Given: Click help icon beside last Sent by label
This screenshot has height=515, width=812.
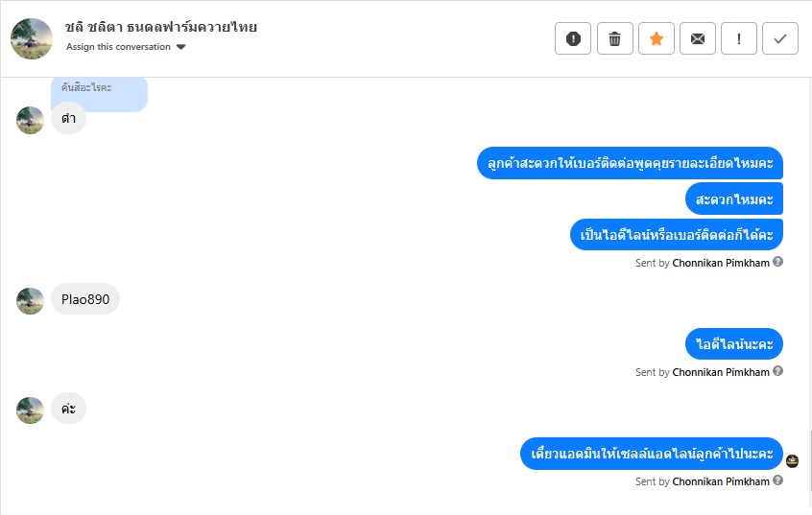Looking at the screenshot, I should click(777, 480).
